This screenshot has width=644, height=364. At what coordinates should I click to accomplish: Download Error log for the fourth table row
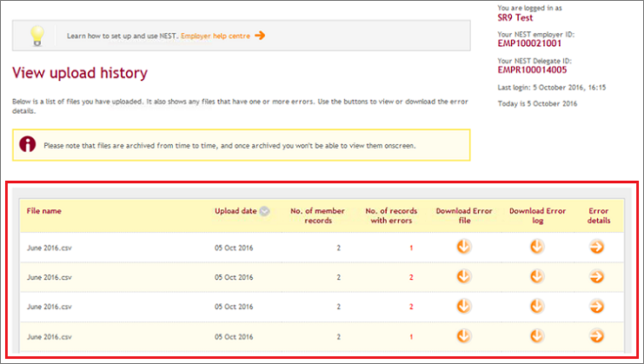[x=537, y=336]
